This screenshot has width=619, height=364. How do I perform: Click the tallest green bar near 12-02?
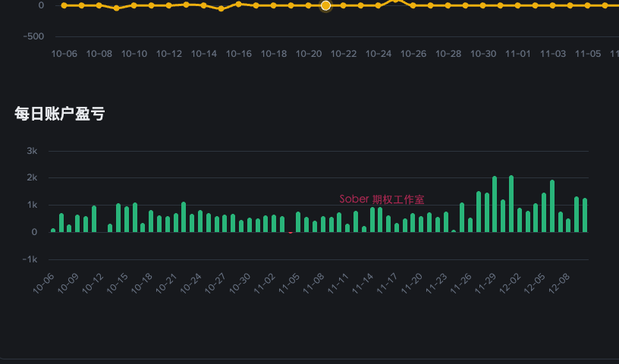click(511, 204)
